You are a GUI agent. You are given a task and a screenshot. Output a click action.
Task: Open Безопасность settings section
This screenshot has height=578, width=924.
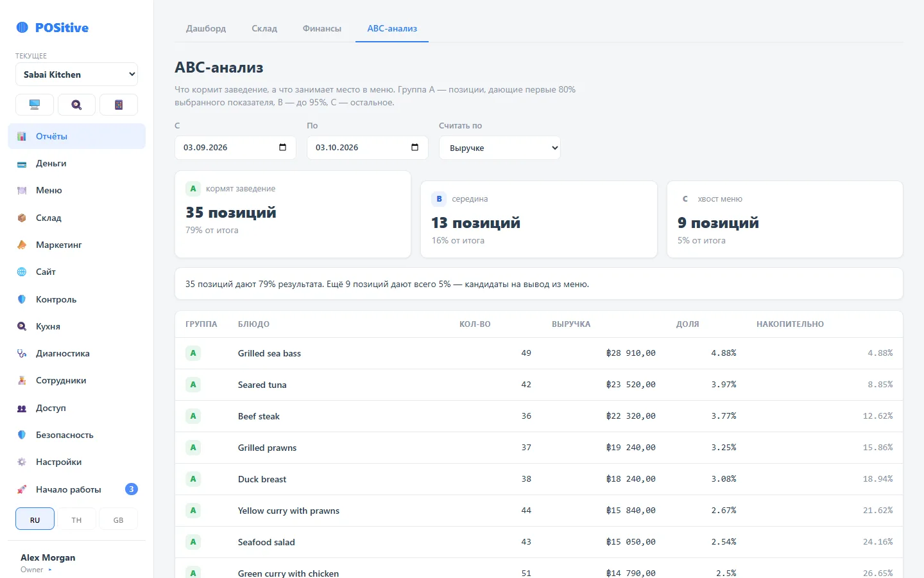(76, 435)
